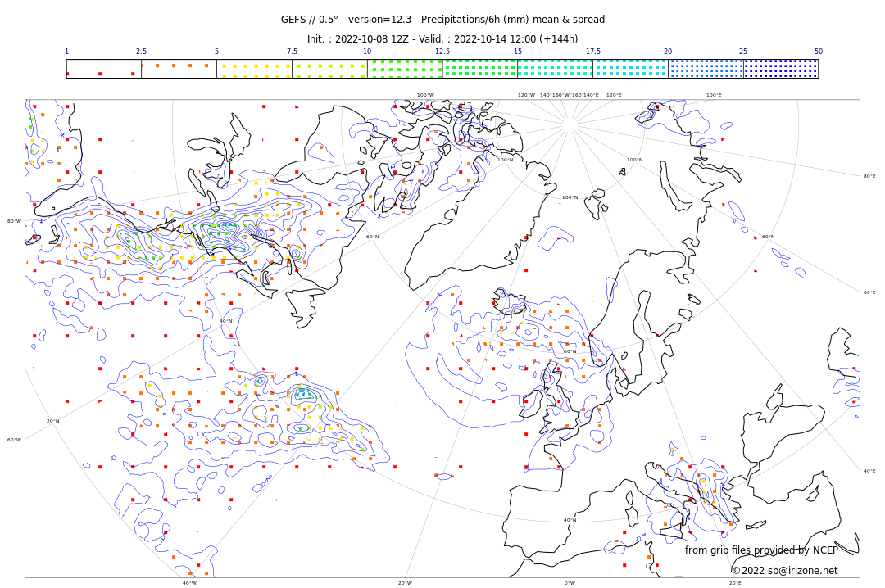Click the orange 2.5–5 mm legend segment

pyautogui.click(x=179, y=69)
